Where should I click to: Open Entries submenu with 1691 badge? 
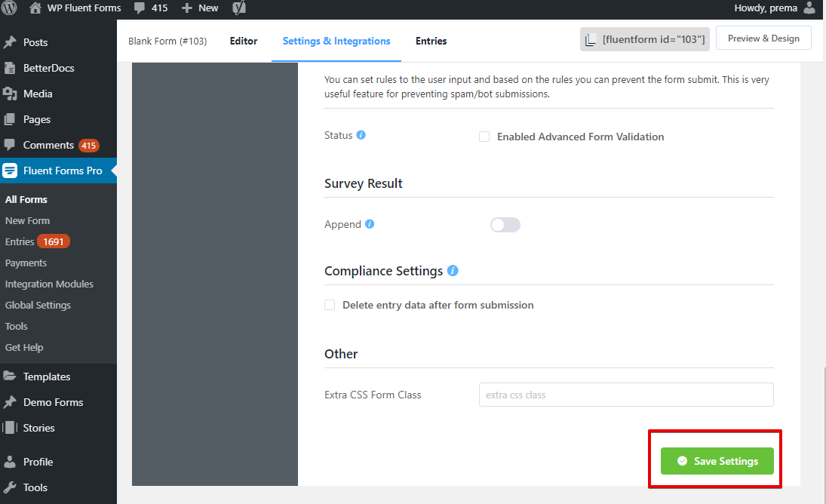click(x=38, y=241)
